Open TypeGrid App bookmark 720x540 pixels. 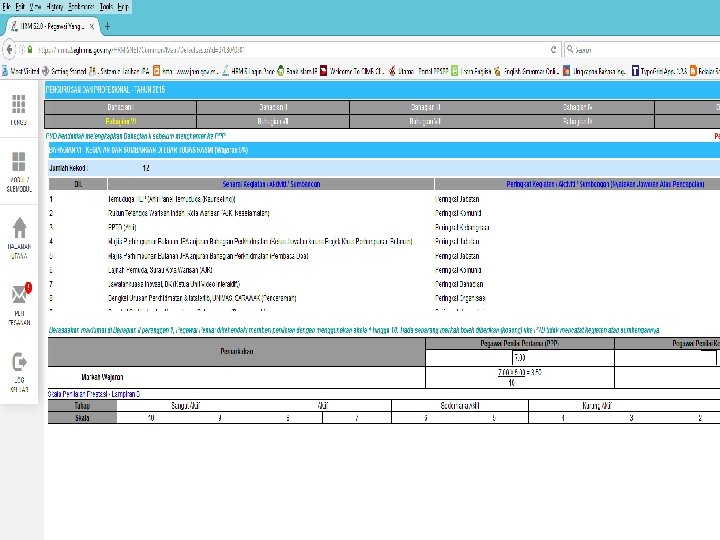[x=659, y=71]
